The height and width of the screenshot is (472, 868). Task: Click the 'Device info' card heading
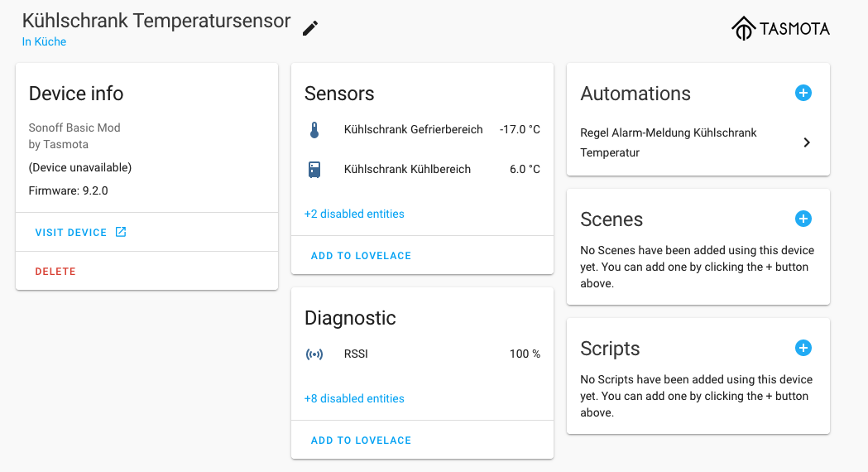(x=76, y=94)
